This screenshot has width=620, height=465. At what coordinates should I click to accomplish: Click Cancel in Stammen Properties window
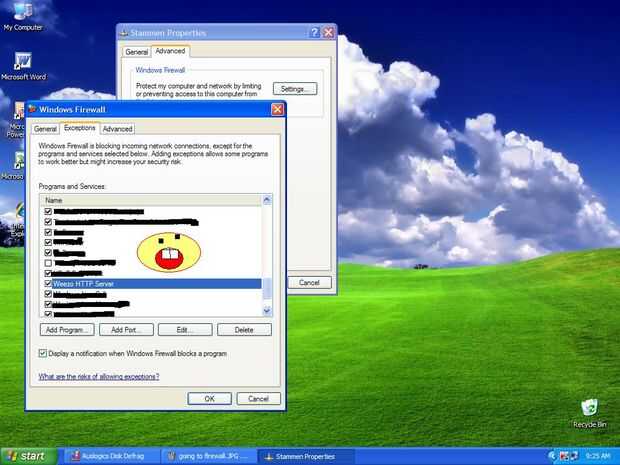[x=309, y=283]
